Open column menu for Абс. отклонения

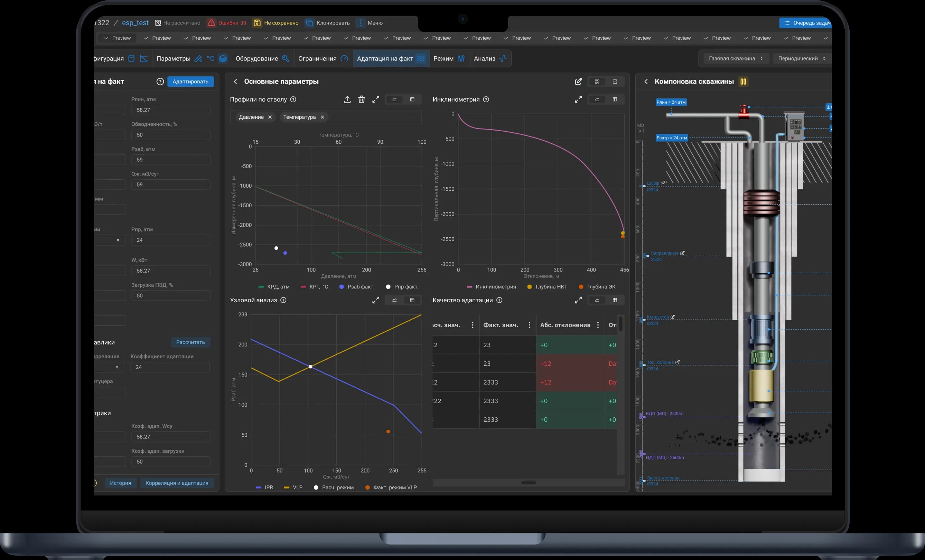(598, 325)
